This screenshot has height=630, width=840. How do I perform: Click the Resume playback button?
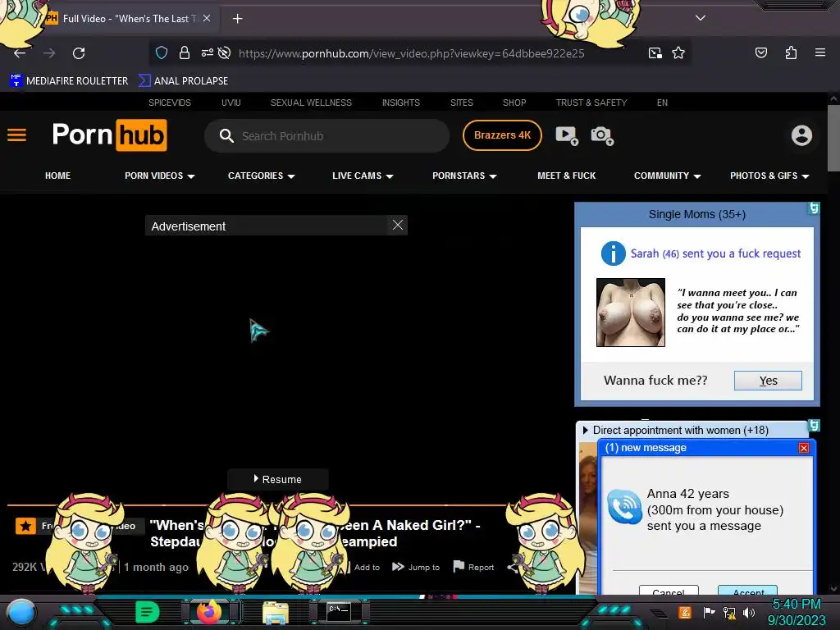tap(277, 479)
